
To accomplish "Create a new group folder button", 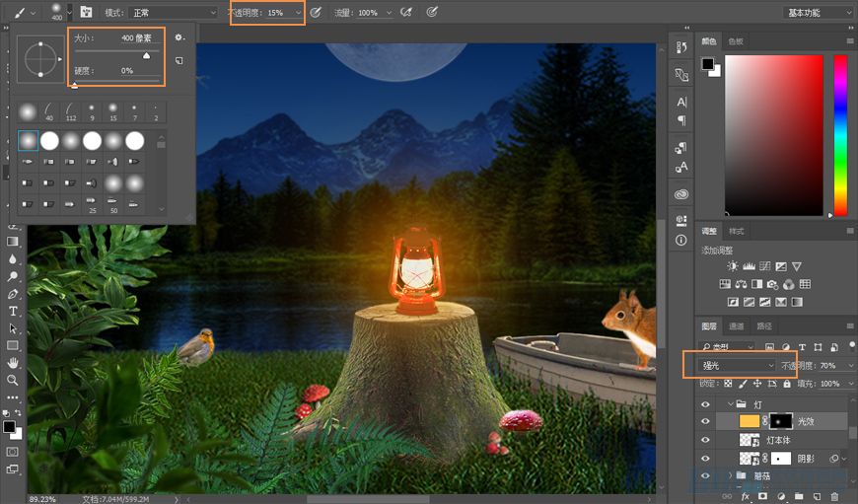I will click(799, 496).
